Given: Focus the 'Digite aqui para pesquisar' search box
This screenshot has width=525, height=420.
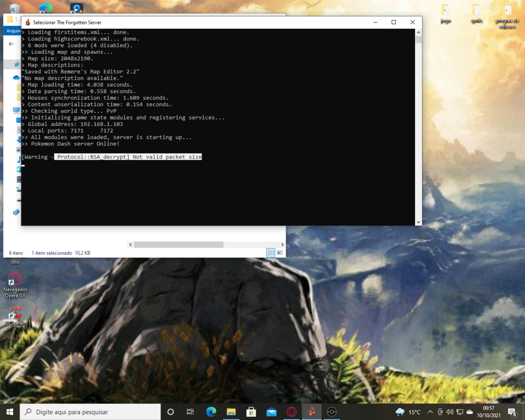Looking at the screenshot, I should click(90, 412).
